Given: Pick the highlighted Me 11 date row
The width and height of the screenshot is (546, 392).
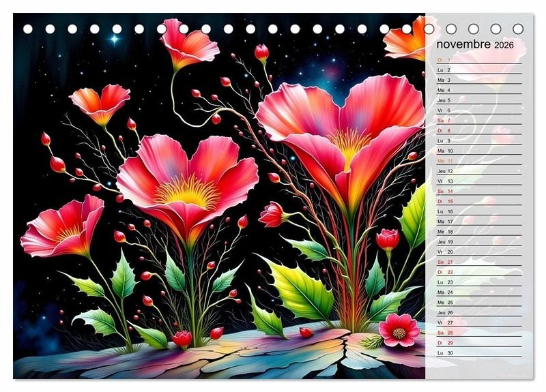Looking at the screenshot, I should [x=444, y=161].
